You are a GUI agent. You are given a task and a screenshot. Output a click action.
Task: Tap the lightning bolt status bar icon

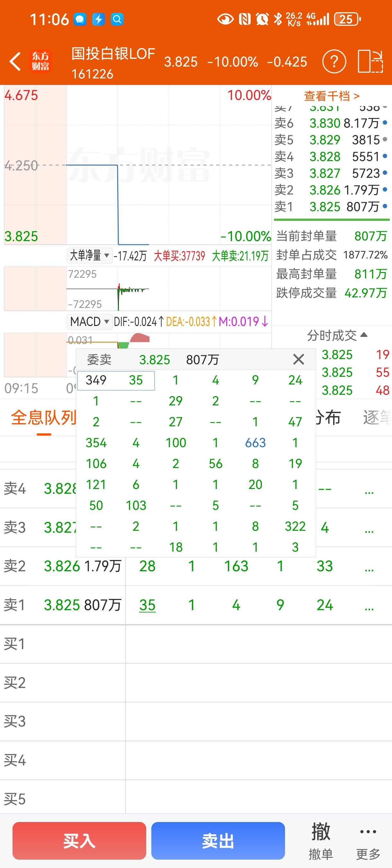[98, 19]
